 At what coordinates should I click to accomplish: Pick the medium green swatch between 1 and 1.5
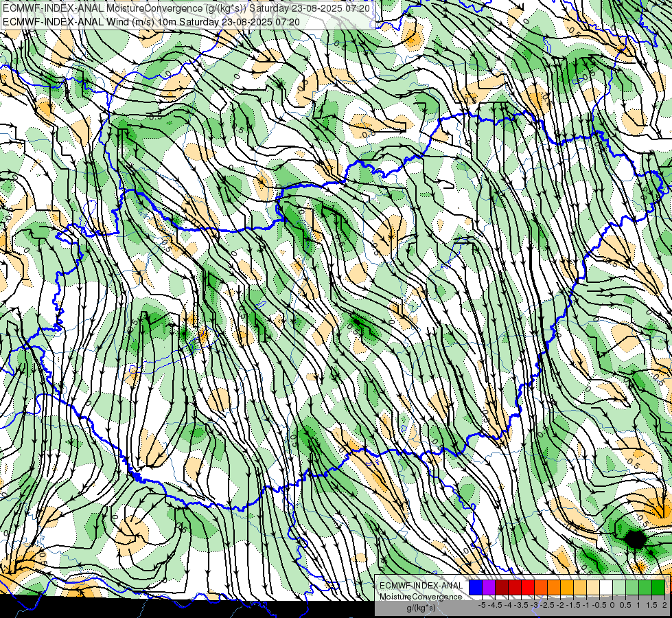click(x=645, y=587)
